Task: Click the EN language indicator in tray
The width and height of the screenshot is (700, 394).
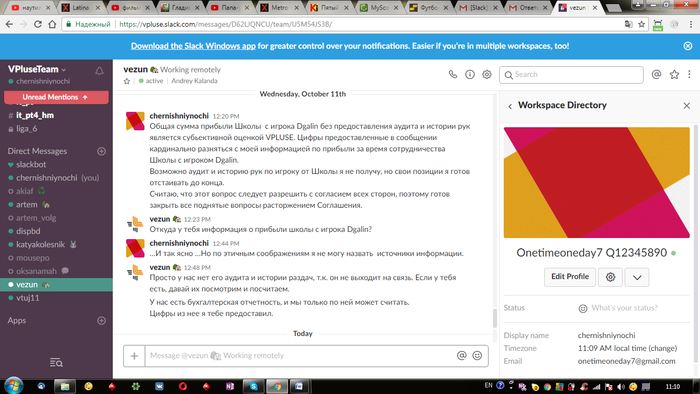Action: [x=488, y=385]
